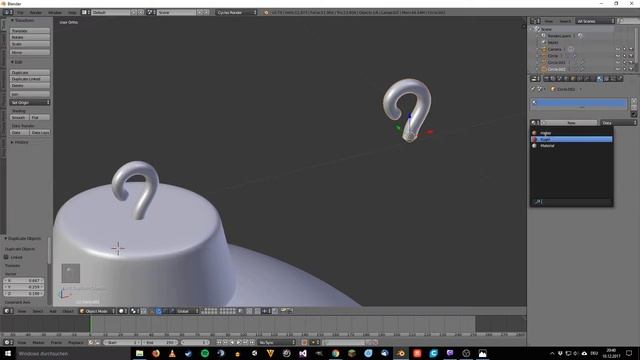
Task: Click the Duplicate Linked button
Action: click(30, 79)
